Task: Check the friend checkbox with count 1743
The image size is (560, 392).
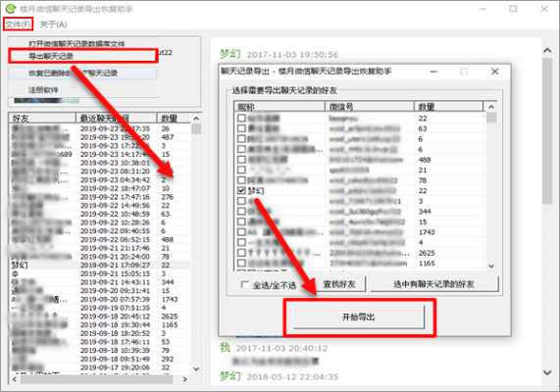Action: tap(241, 232)
